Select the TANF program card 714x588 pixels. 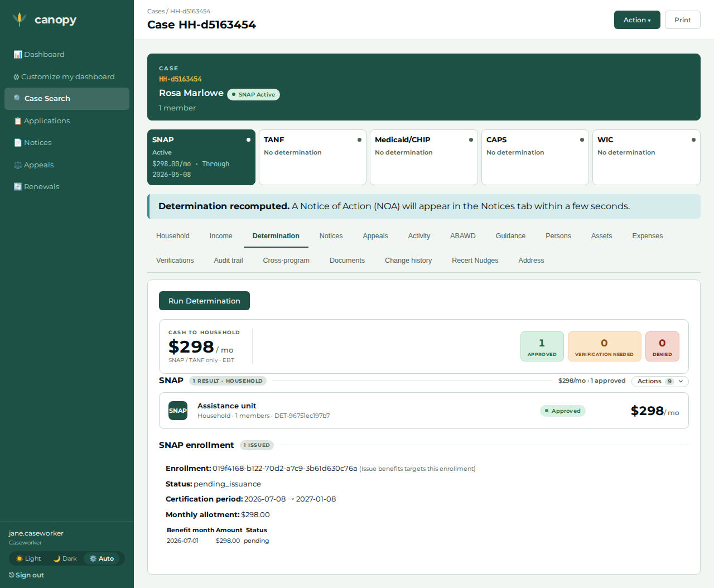pos(312,157)
